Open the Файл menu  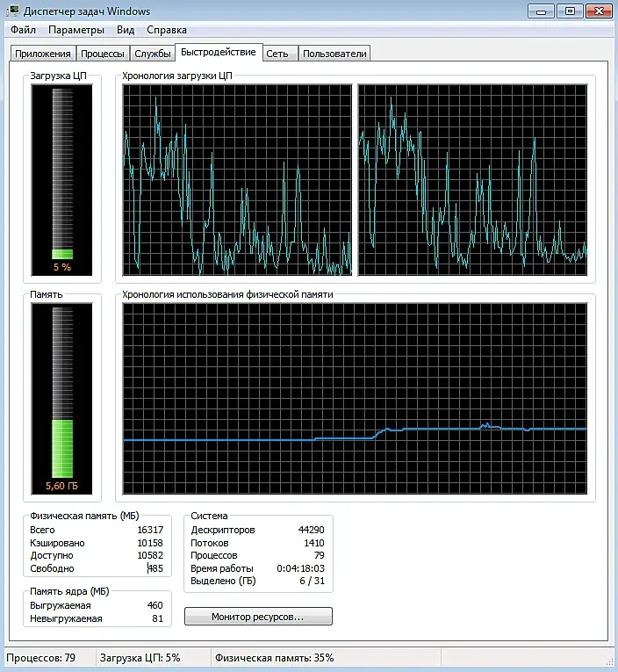click(23, 30)
